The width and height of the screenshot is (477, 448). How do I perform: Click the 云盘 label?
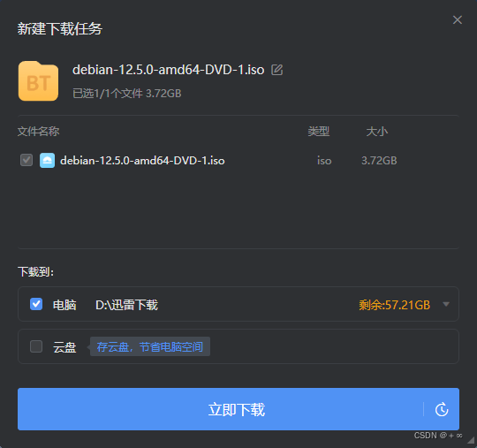[x=64, y=347]
